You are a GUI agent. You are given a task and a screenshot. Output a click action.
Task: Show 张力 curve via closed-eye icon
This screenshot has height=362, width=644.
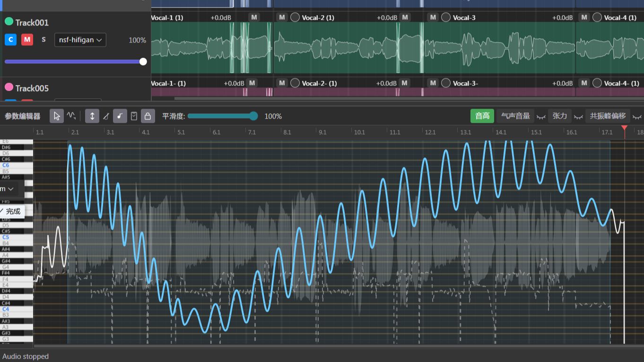tap(578, 116)
